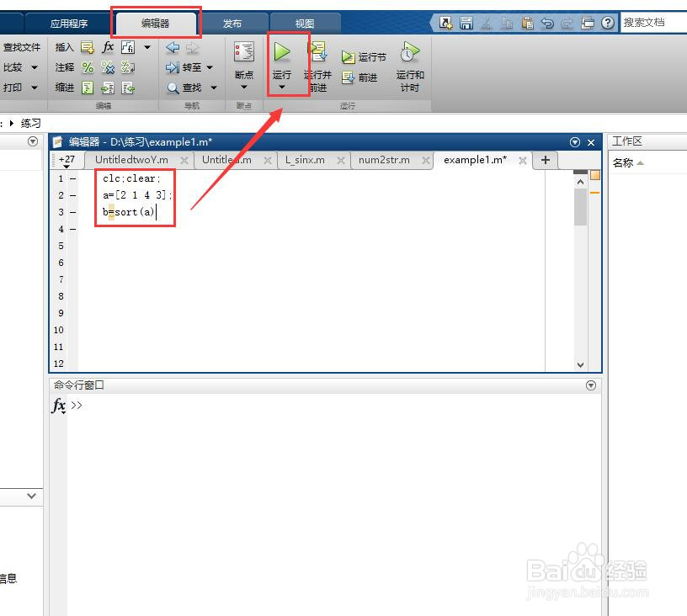The height and width of the screenshot is (616, 687).
Task: Close the UntitledtwoY.m tab
Action: pos(184,161)
